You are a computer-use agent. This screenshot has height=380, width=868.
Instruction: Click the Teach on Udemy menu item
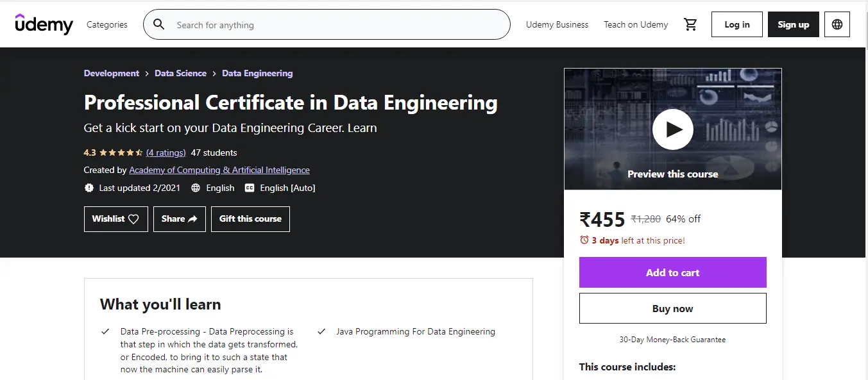pos(635,24)
